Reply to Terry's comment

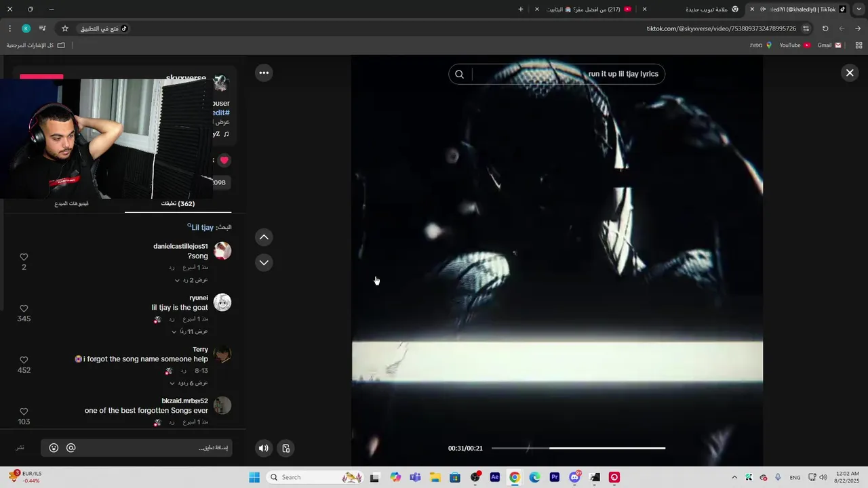click(x=183, y=371)
